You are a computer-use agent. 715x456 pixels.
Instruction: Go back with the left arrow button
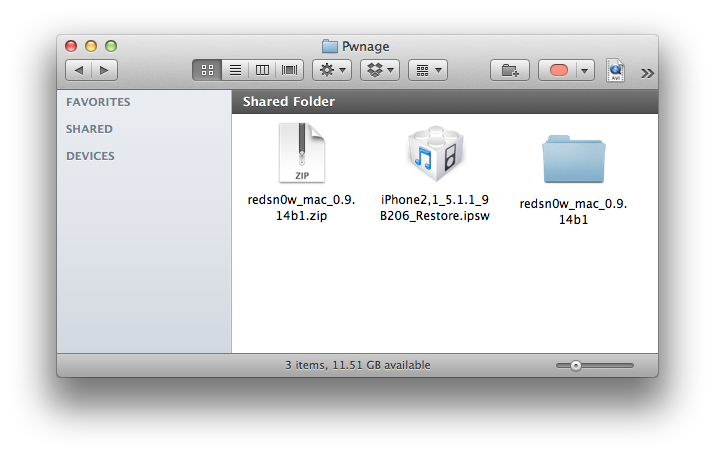pyautogui.click(x=79, y=70)
